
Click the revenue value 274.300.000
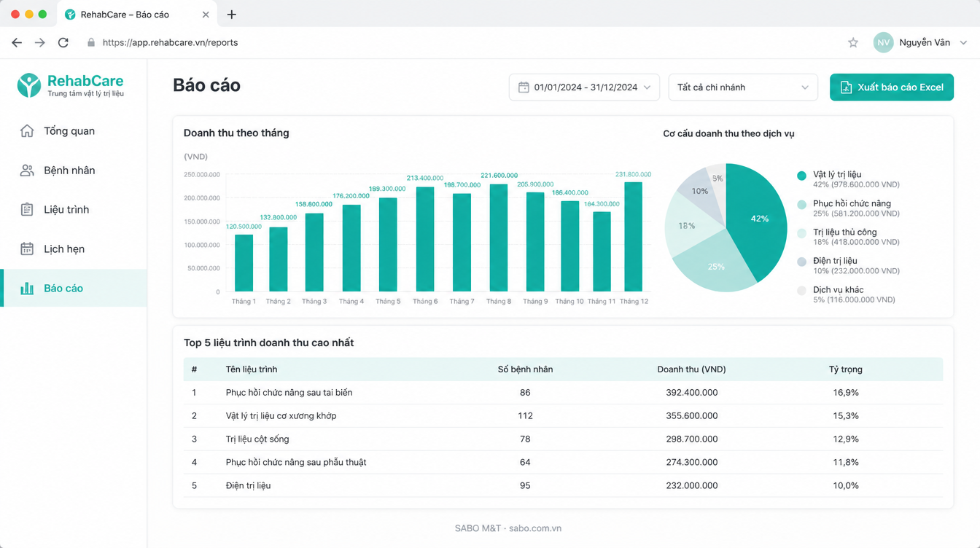point(692,463)
